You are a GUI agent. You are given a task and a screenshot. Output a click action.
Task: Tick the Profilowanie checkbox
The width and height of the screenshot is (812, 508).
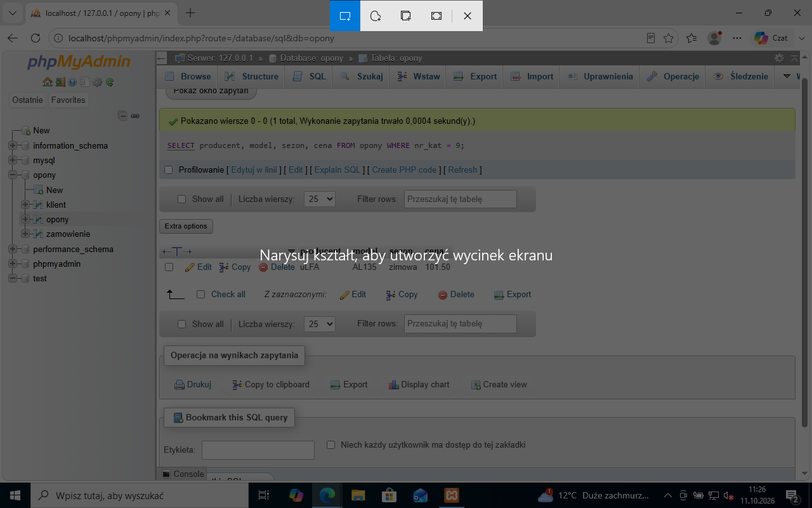click(x=169, y=170)
